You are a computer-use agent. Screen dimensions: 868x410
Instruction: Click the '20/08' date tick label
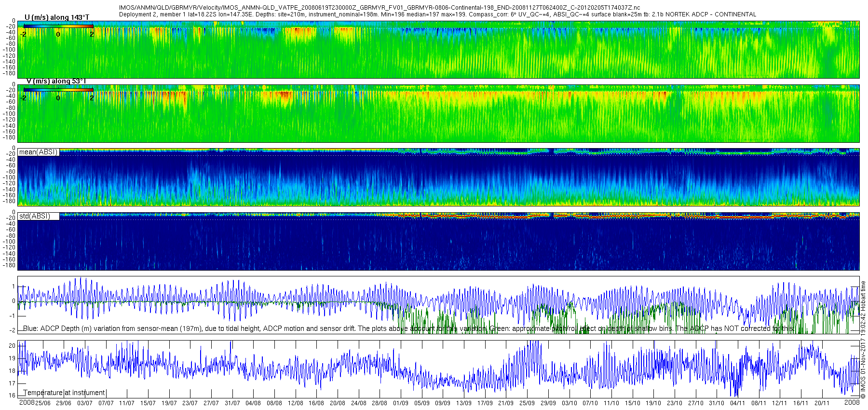pos(338,403)
